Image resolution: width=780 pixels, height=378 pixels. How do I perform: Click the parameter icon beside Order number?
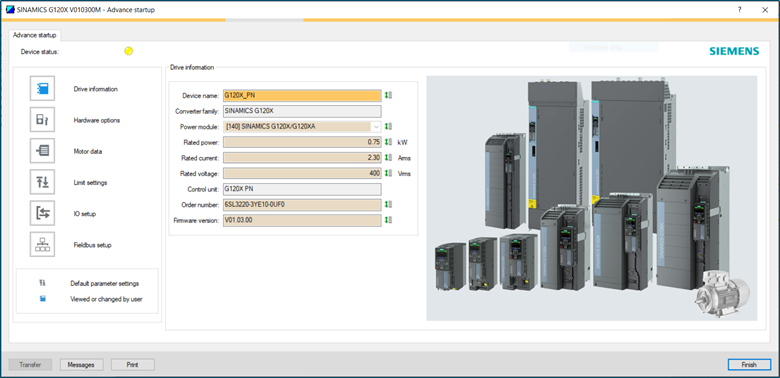coord(389,204)
